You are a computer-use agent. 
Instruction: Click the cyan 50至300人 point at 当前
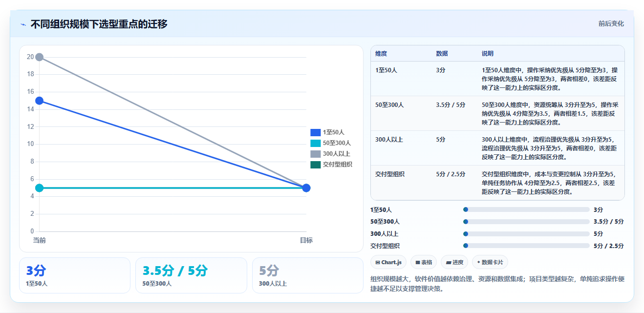tap(40, 188)
